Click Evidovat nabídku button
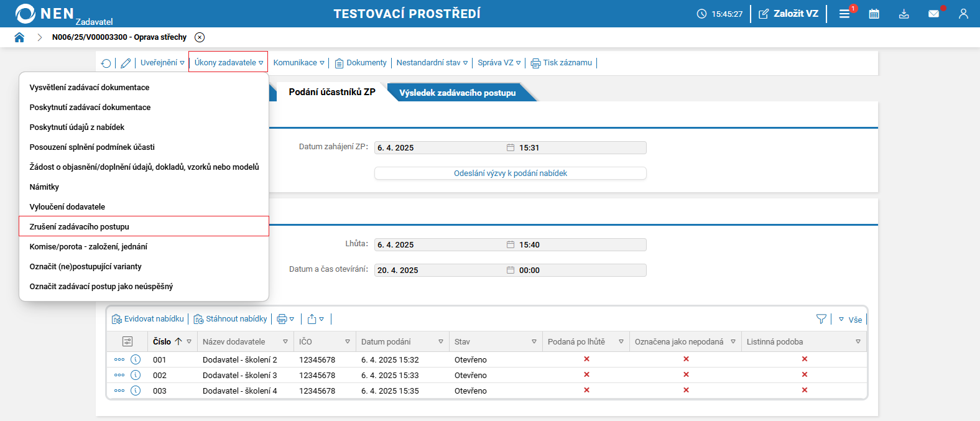980x421 pixels. pyautogui.click(x=148, y=319)
